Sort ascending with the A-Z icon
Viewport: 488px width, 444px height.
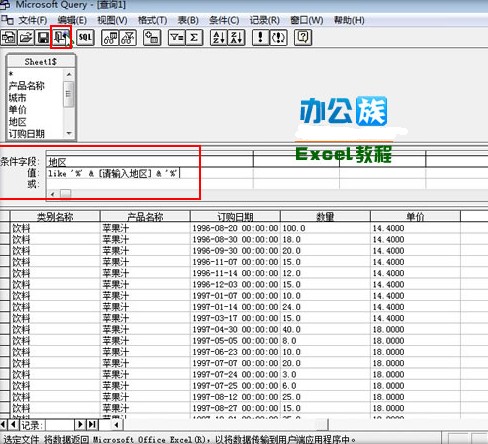click(219, 37)
